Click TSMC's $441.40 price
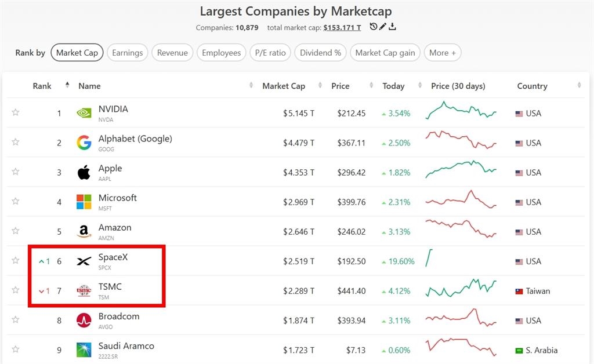Viewport: 594px width, 364px height. click(352, 291)
